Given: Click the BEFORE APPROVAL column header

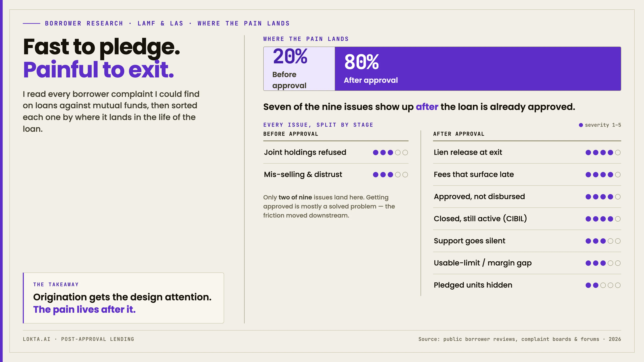Looking at the screenshot, I should 291,134.
